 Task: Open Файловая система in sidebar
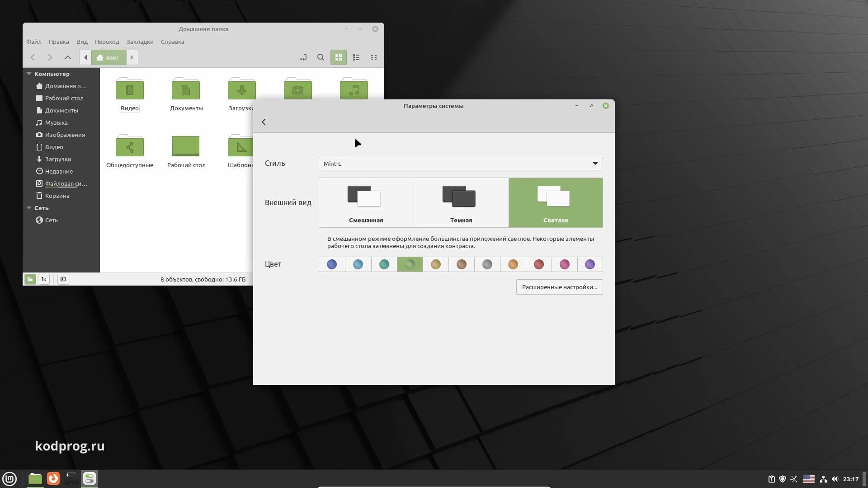61,183
